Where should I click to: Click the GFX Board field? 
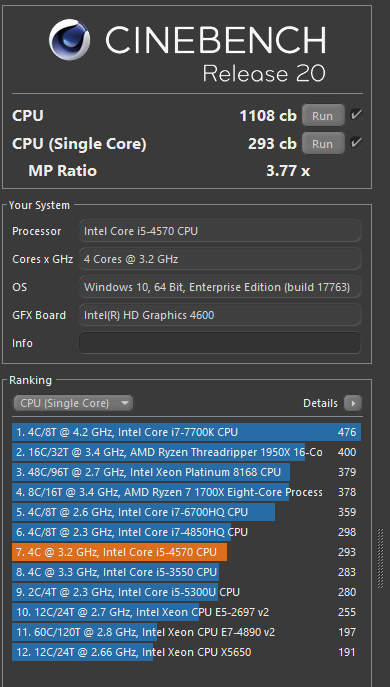[220, 315]
